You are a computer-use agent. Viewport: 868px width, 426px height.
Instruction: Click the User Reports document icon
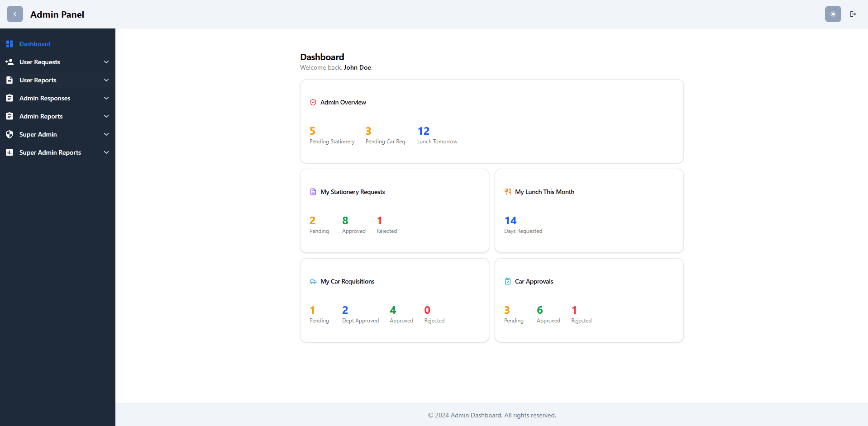10,80
